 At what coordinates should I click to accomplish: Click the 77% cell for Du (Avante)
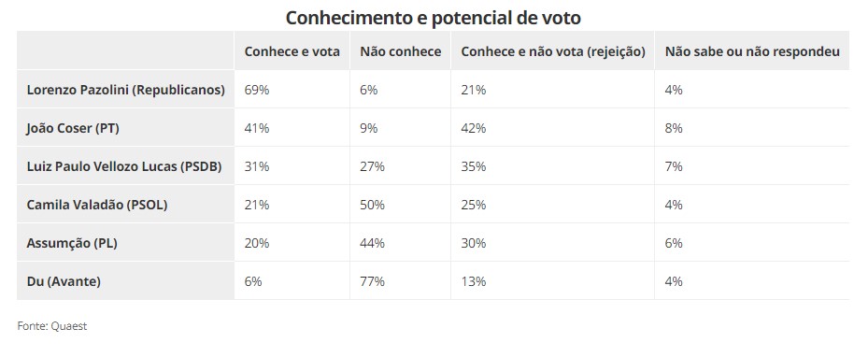click(x=372, y=281)
